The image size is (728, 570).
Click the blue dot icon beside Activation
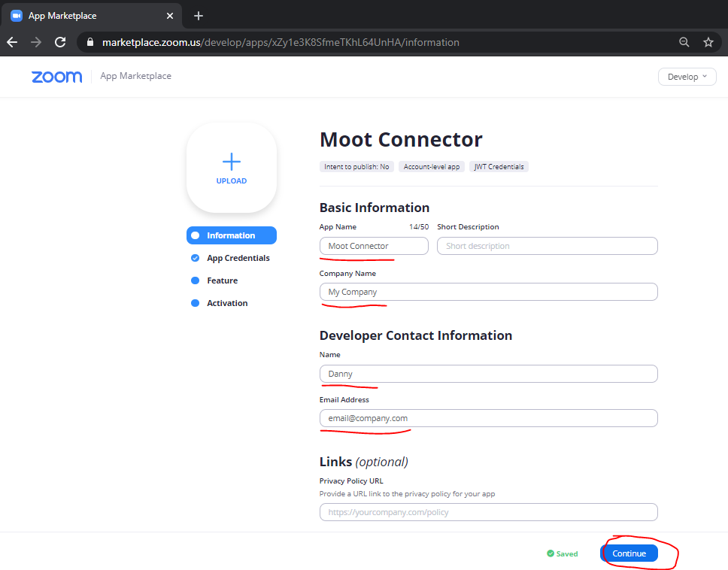195,303
